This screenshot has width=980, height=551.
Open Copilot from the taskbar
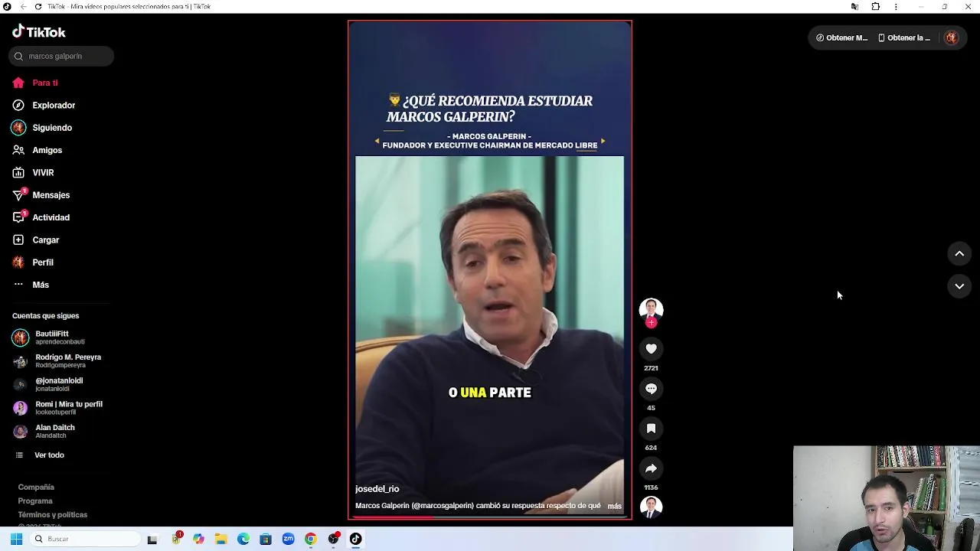198,539
